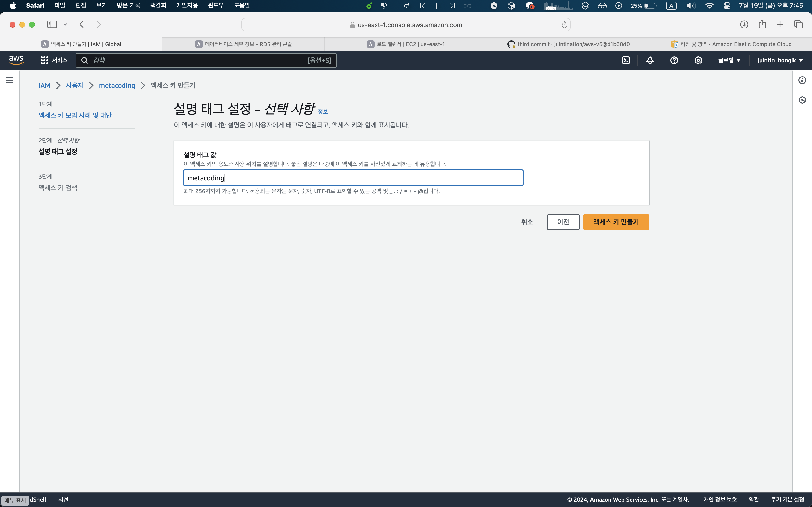Open the info panel icon on right edge
The height and width of the screenshot is (507, 812).
pyautogui.click(x=802, y=80)
